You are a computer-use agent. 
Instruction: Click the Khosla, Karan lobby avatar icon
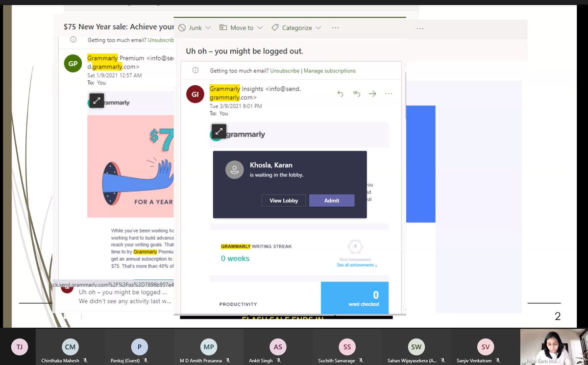(235, 170)
